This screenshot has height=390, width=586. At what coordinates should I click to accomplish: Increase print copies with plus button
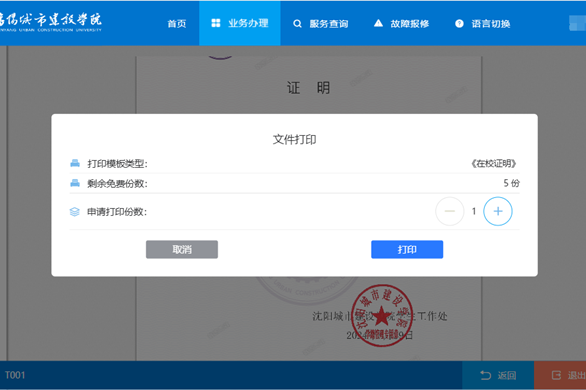tap(498, 211)
